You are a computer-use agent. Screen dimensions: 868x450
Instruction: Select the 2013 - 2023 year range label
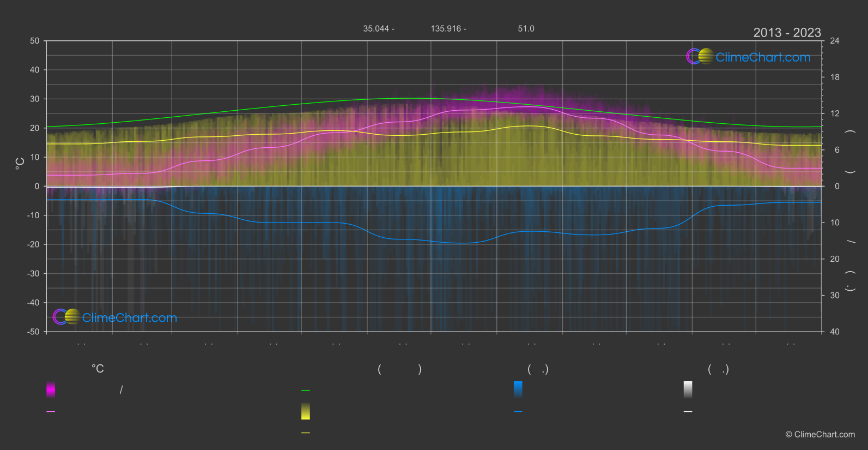coord(787,33)
